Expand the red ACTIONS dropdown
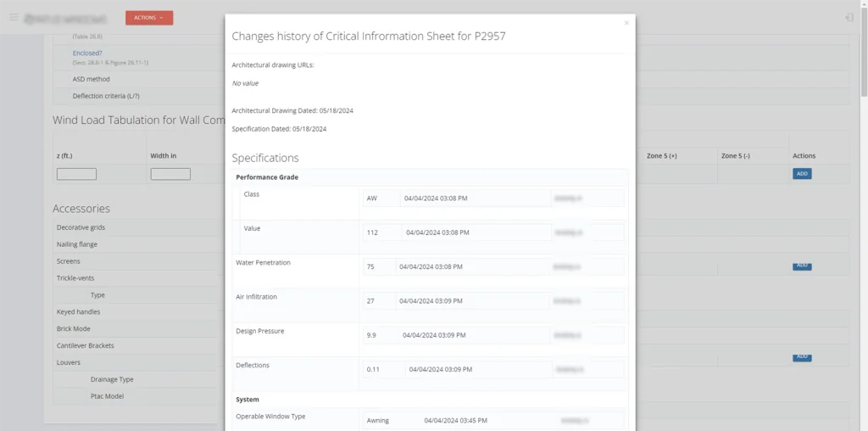The height and width of the screenshot is (431, 868). click(x=149, y=18)
